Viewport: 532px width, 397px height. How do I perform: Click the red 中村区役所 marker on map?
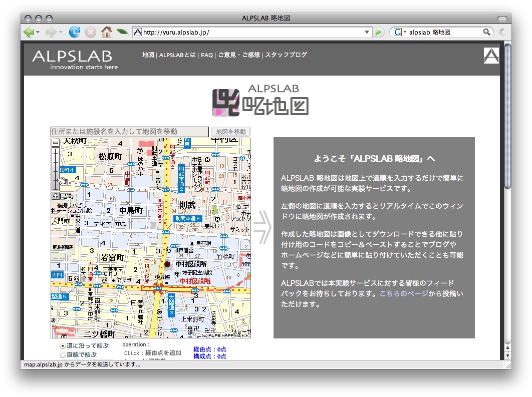click(x=167, y=264)
